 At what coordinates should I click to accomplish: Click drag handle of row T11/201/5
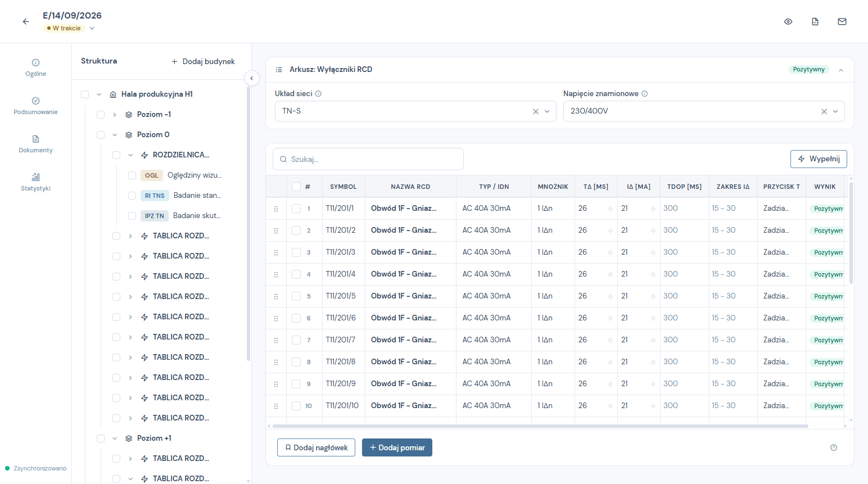click(x=276, y=296)
